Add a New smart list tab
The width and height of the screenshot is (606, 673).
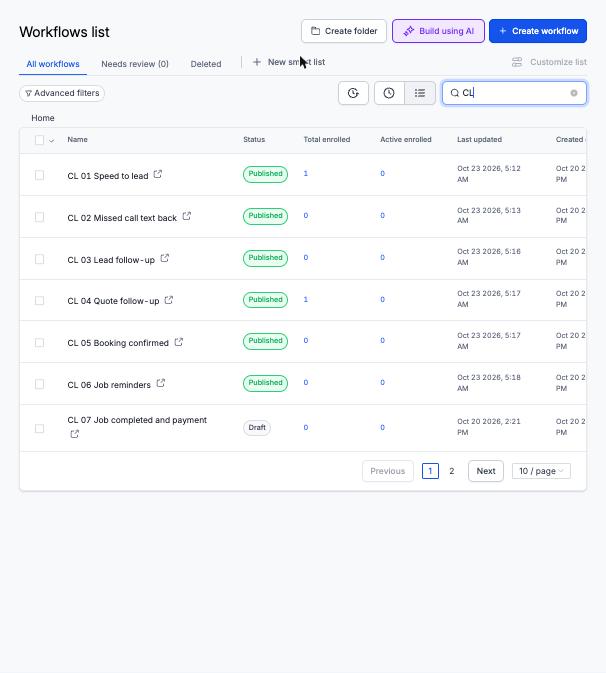(x=289, y=62)
